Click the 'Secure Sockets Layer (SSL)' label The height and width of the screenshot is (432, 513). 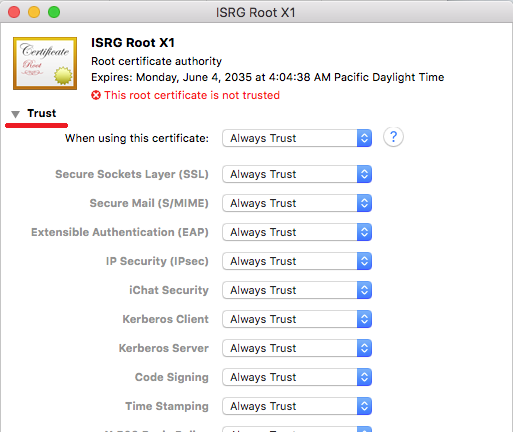click(132, 174)
